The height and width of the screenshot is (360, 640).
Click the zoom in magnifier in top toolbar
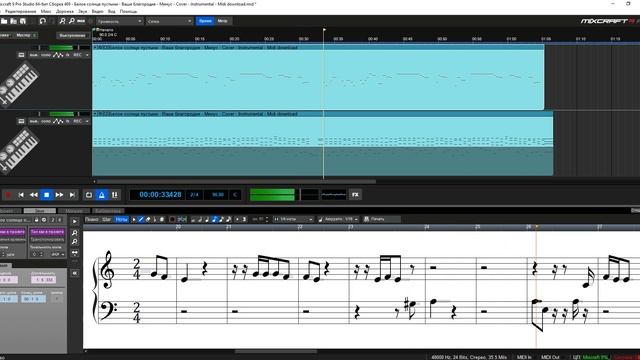[62, 21]
